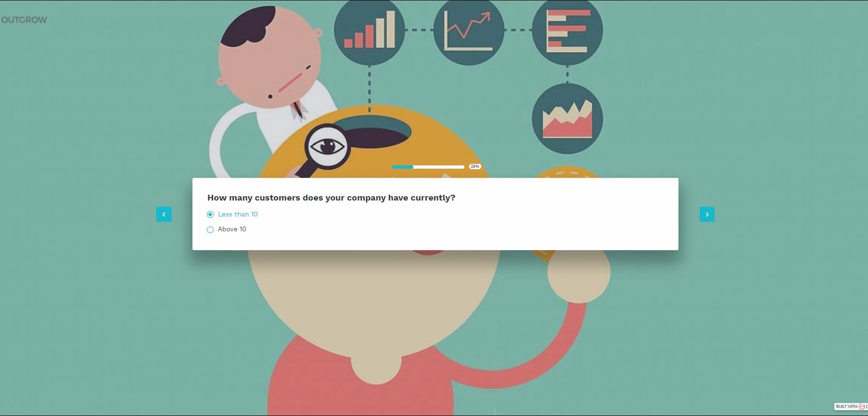This screenshot has width=868, height=416.
Task: Advance with the right arrow button
Action: click(707, 215)
